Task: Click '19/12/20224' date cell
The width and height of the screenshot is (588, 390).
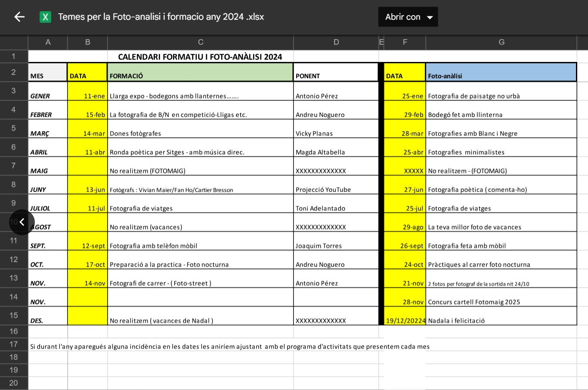Action: pyautogui.click(x=405, y=316)
